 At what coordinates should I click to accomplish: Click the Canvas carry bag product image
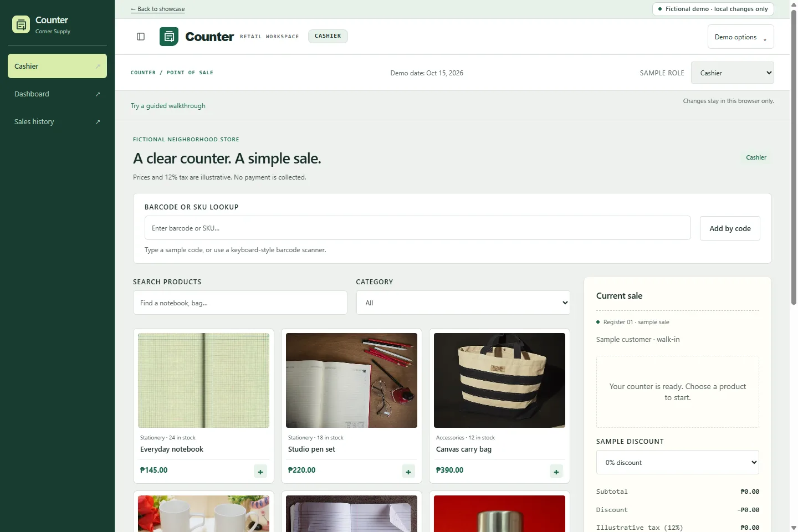pos(499,380)
